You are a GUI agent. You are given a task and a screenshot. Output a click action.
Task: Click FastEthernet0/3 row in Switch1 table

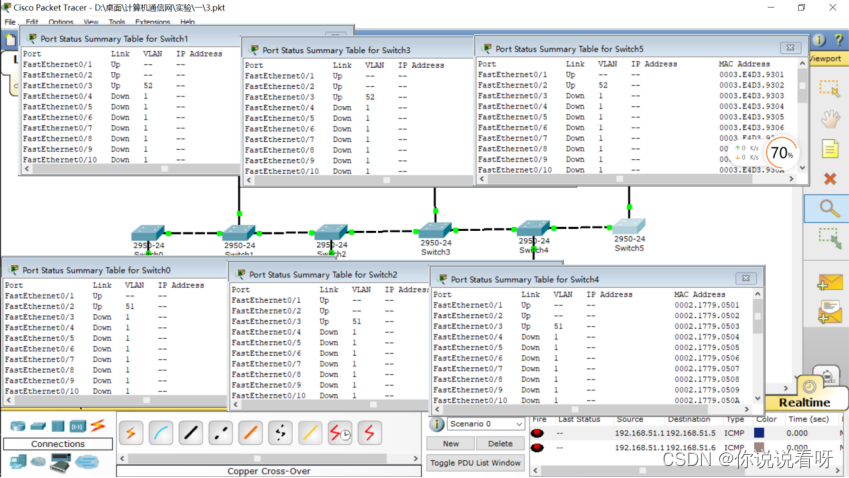pyautogui.click(x=130, y=86)
